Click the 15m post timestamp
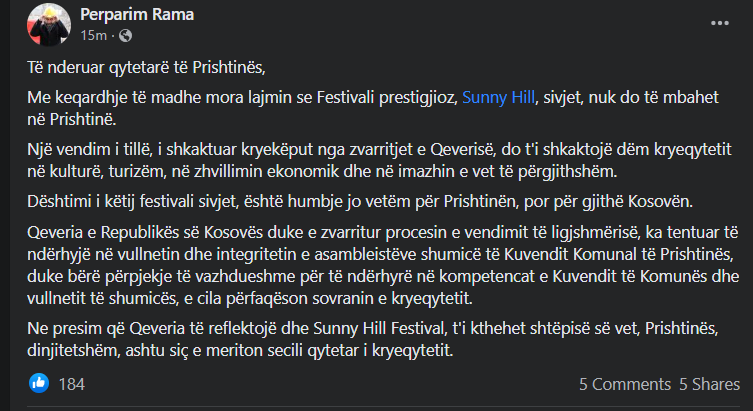753x411 pixels. click(94, 36)
